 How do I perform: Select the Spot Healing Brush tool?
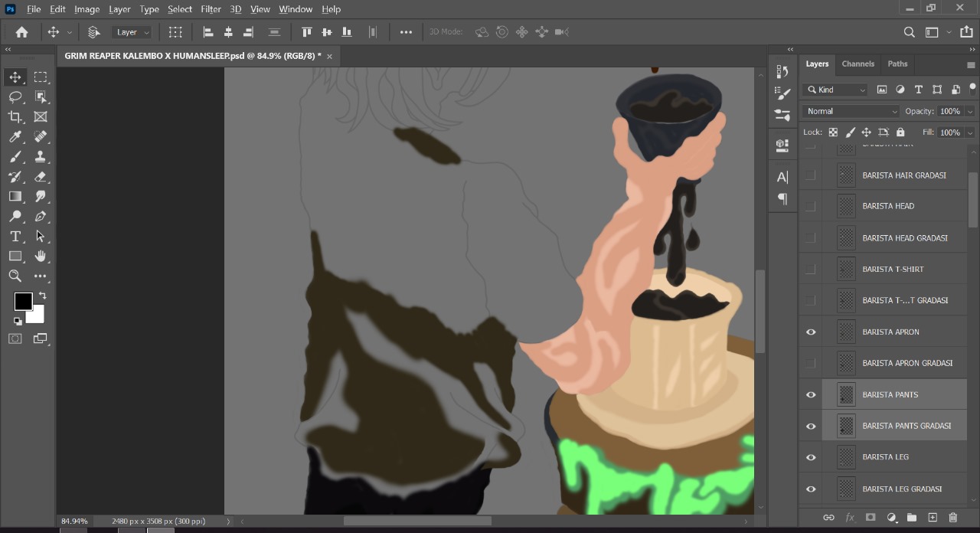click(x=41, y=136)
